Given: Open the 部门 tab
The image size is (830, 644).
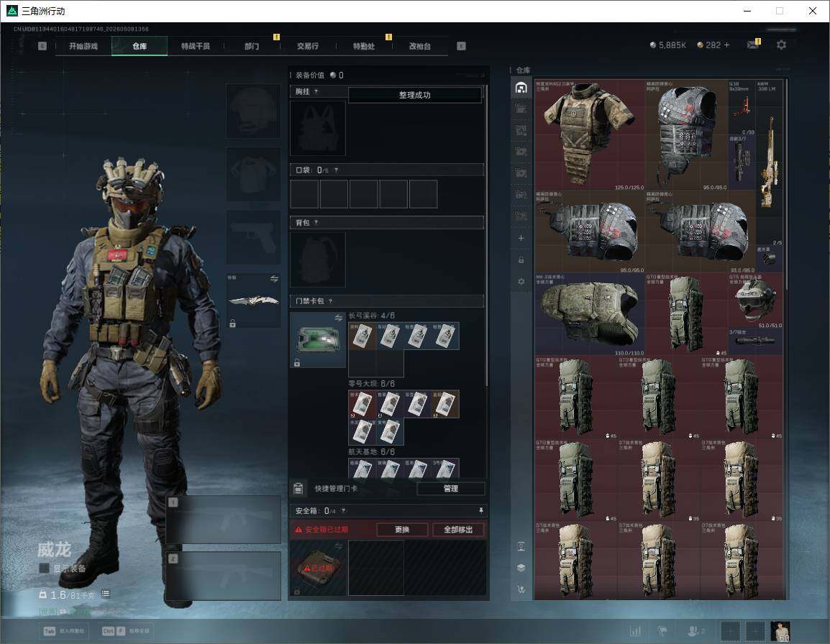Looking at the screenshot, I should [x=252, y=46].
